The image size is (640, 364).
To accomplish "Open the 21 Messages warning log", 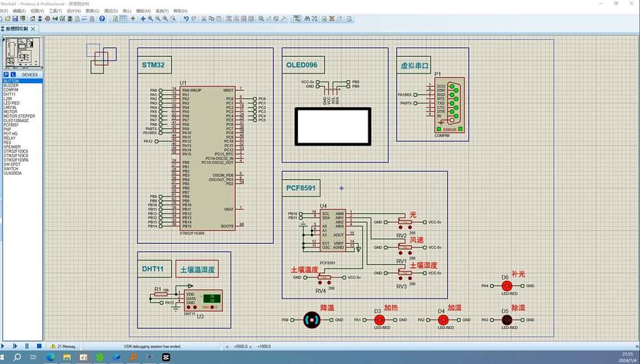I will pos(64,346).
